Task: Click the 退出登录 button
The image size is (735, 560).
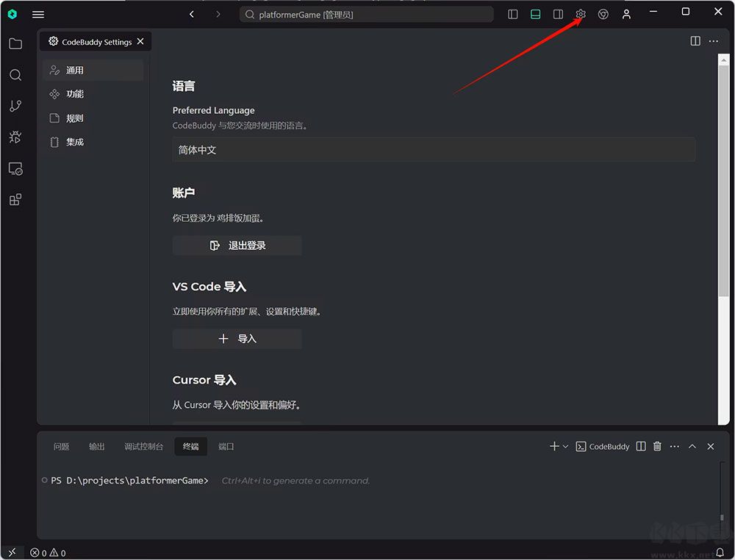Action: (237, 245)
